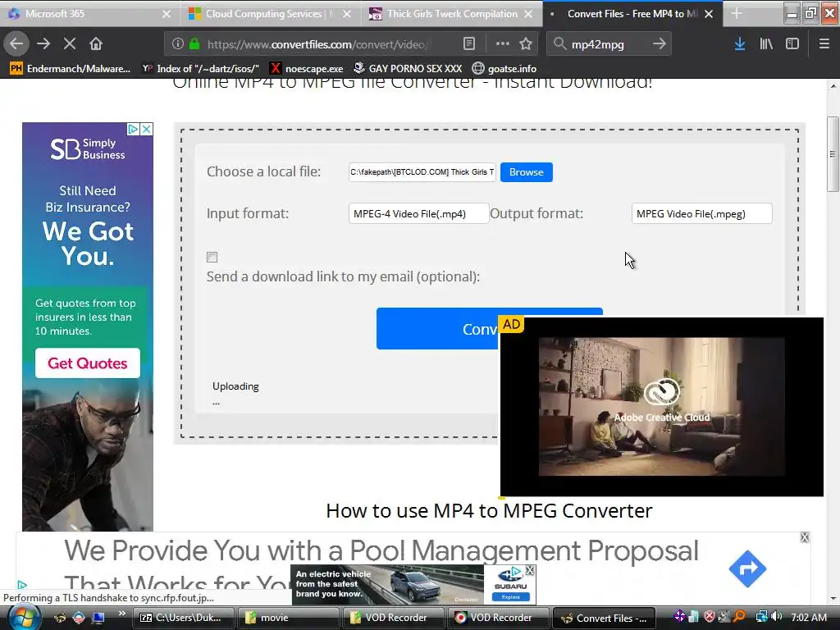Click the chosen file path field
The width and height of the screenshot is (840, 630).
click(422, 172)
